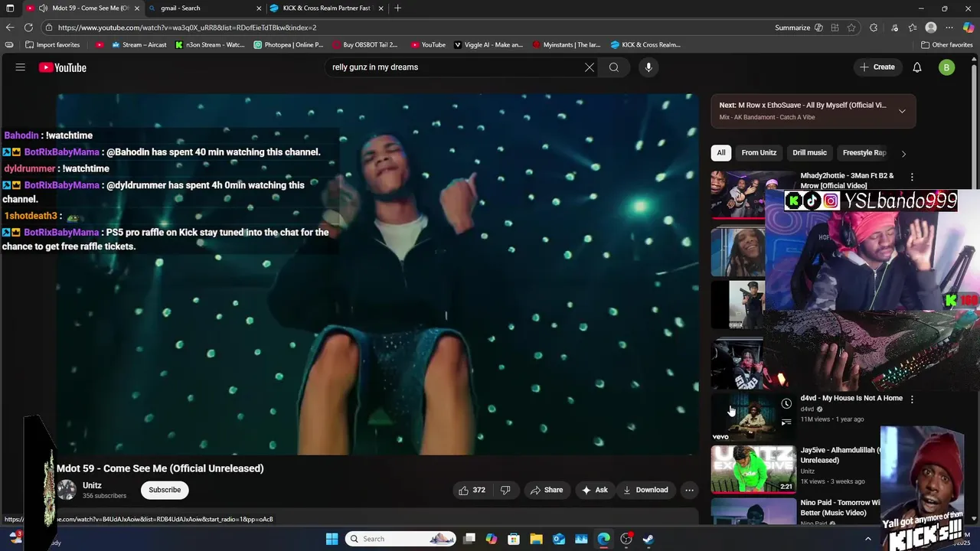Reload the current page
Screen dimensions: 980x551
[x=28, y=28]
